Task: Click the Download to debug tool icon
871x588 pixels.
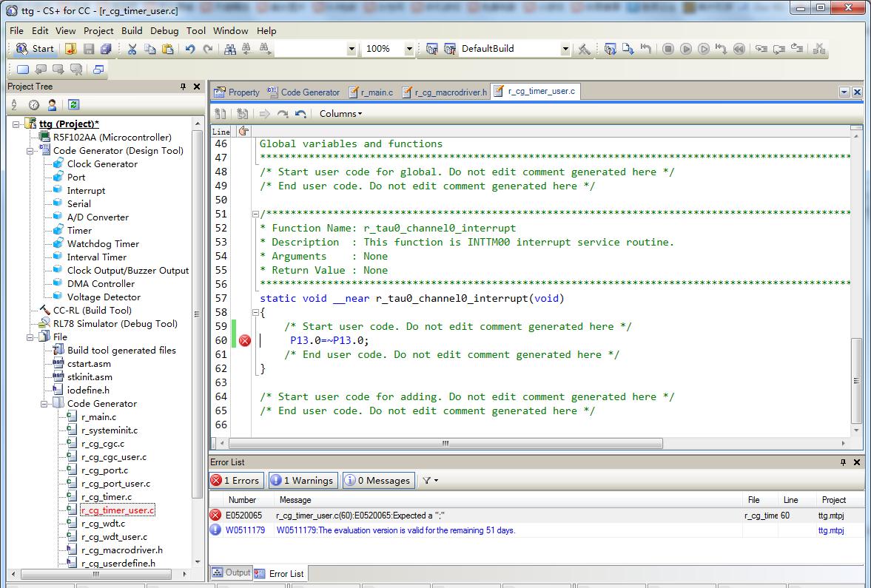Action: (x=628, y=49)
